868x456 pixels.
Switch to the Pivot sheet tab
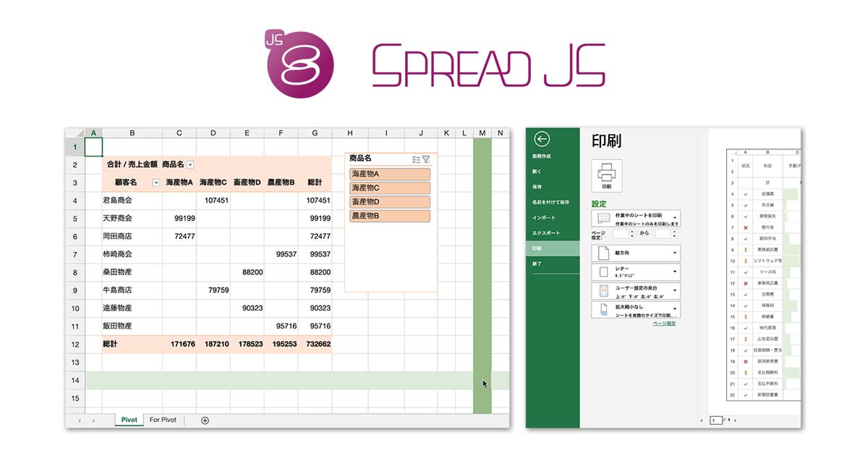129,420
